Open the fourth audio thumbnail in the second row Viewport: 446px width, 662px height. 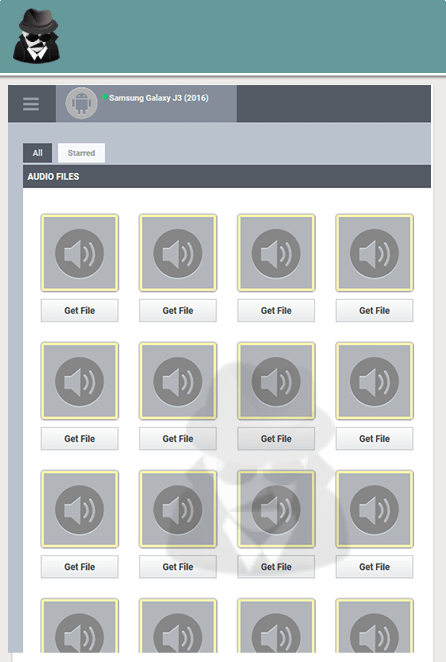[375, 381]
